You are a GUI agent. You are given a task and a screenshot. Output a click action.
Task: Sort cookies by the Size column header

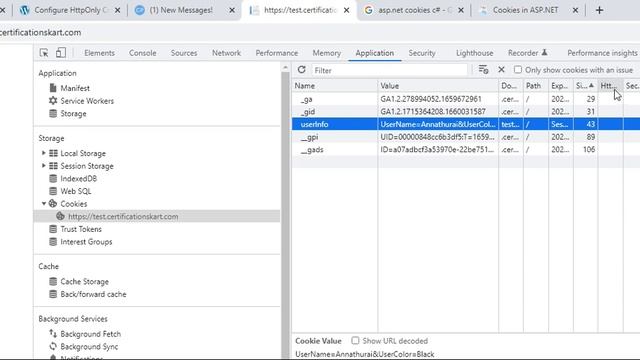(x=586, y=86)
